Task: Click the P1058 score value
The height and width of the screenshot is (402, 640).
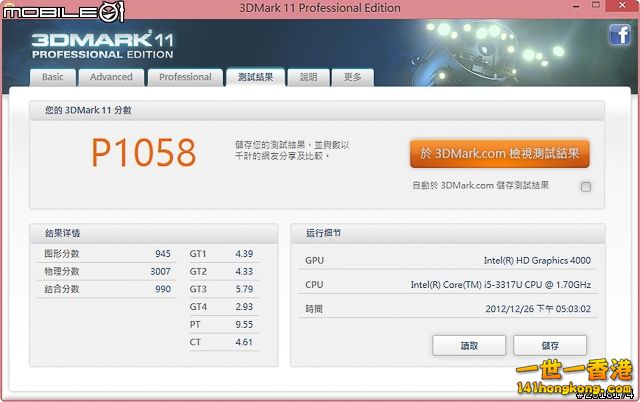Action: (143, 153)
